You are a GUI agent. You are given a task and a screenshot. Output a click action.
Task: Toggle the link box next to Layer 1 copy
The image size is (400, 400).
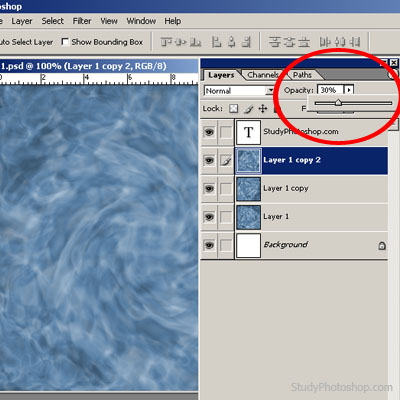coord(226,189)
